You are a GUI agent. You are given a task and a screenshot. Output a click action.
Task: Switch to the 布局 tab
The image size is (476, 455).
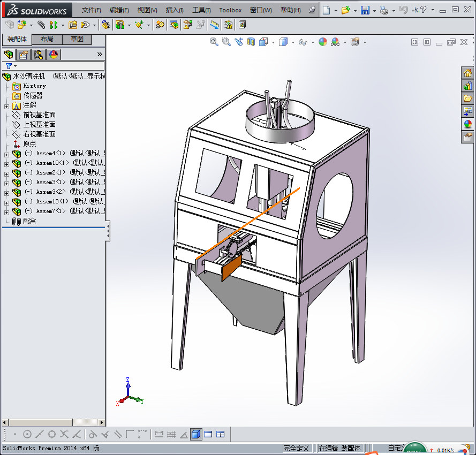[x=47, y=39]
